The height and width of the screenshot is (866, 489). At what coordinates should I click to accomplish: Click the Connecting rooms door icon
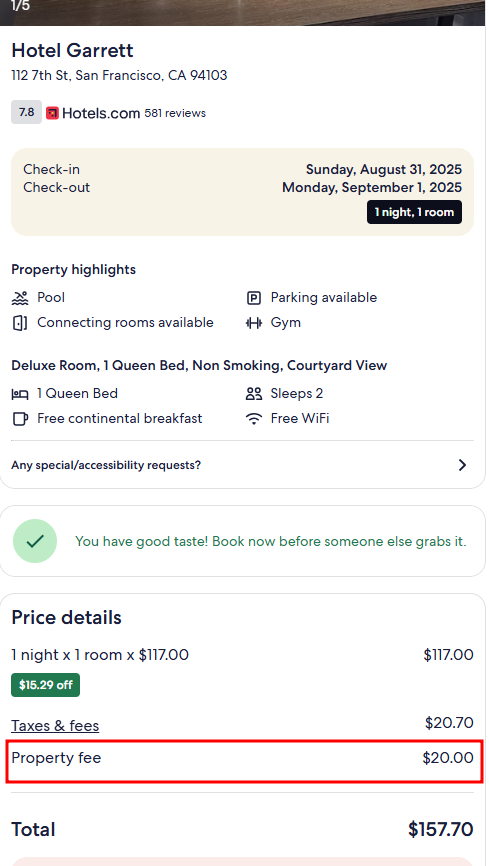[x=20, y=323]
